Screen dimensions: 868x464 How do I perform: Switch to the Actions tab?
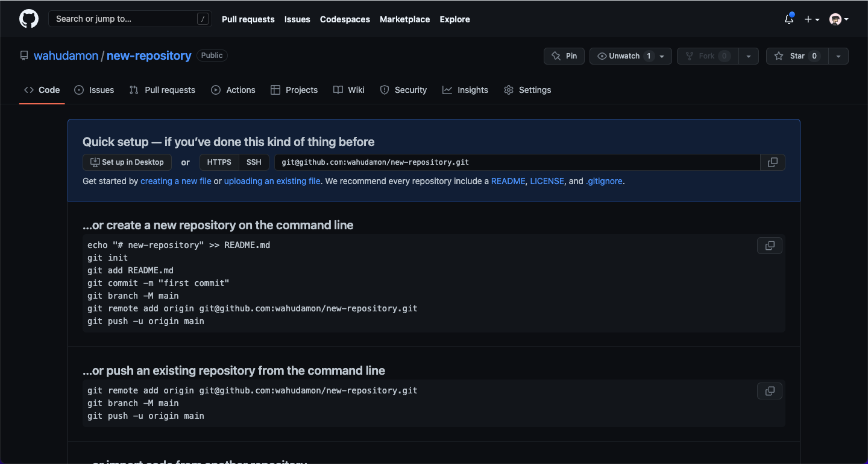tap(233, 90)
